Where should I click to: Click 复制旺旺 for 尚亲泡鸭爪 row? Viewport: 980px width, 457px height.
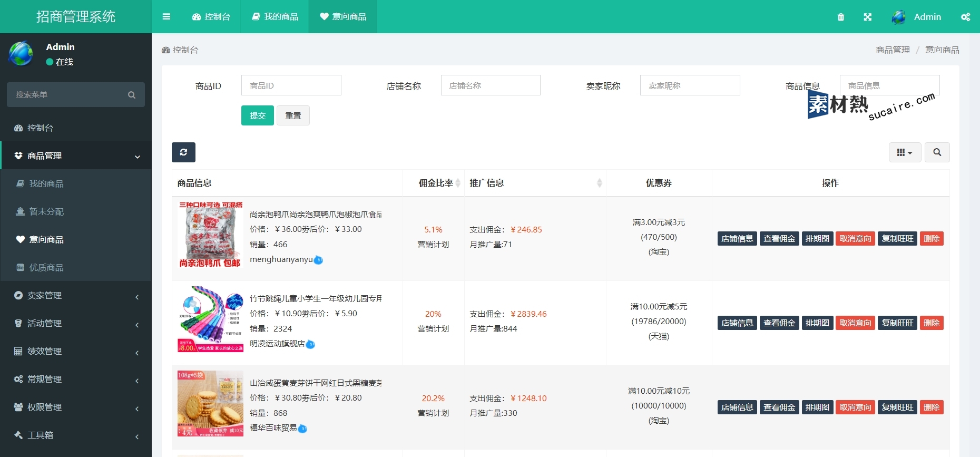[897, 238]
